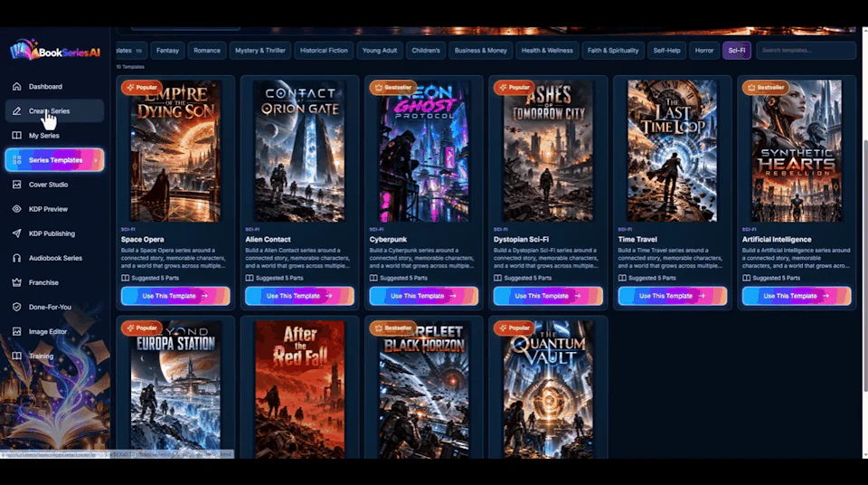Click the KDP Preview eye icon
The width and height of the screenshot is (868, 485).
(17, 209)
